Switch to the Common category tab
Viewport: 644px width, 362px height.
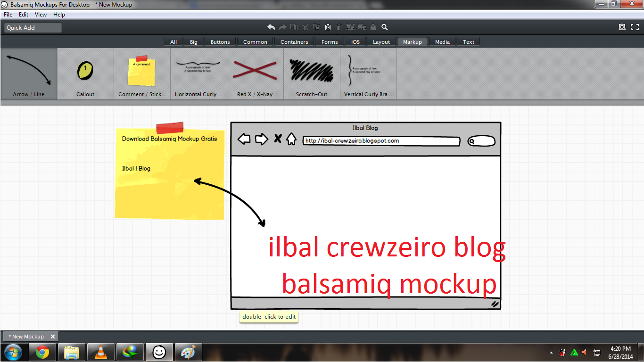coord(255,42)
